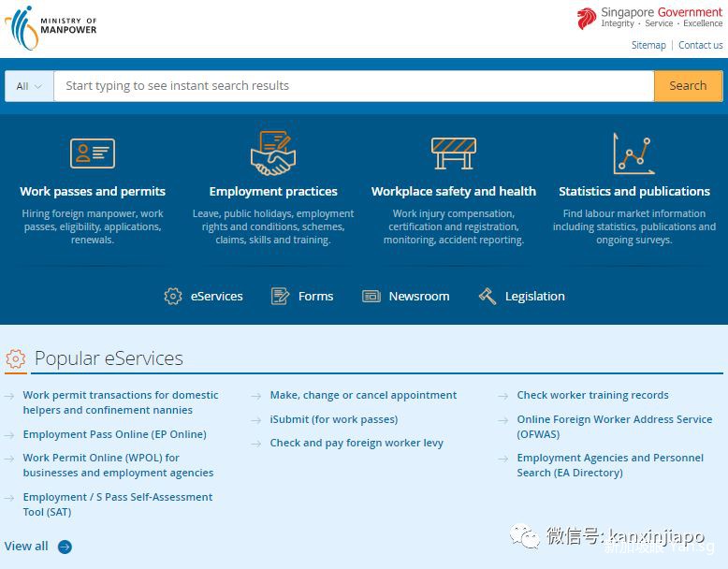
Task: Open Employment Pass Online (EP Online) link
Action: point(114,434)
